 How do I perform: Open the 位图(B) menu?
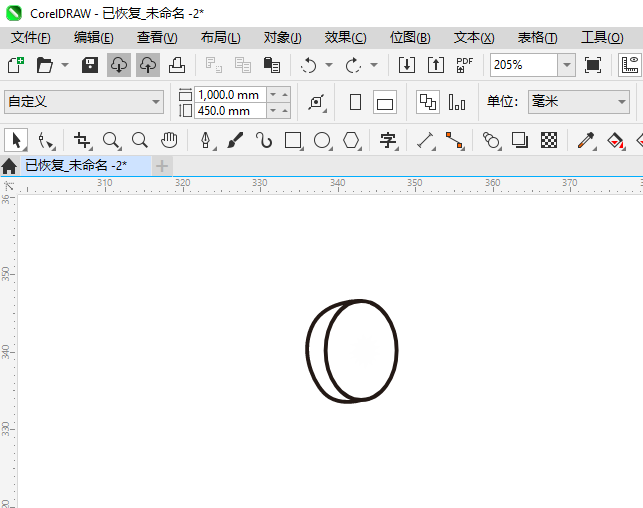tap(410, 38)
